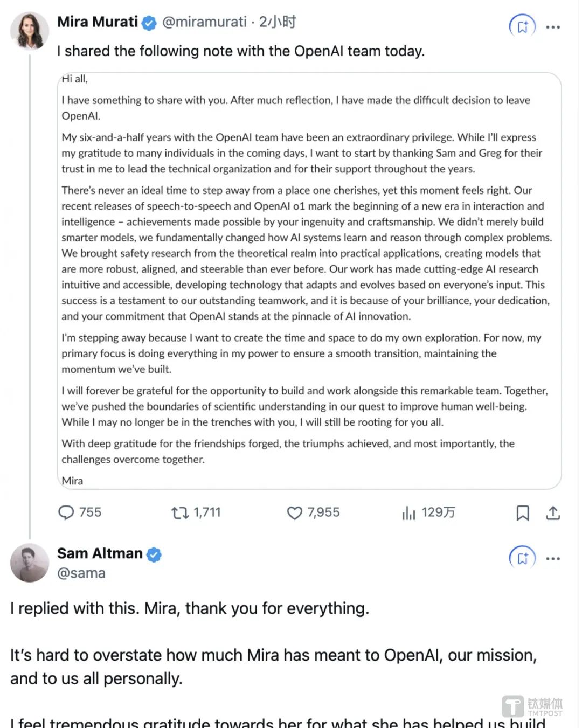Open view analytics bar chart icon

[408, 513]
